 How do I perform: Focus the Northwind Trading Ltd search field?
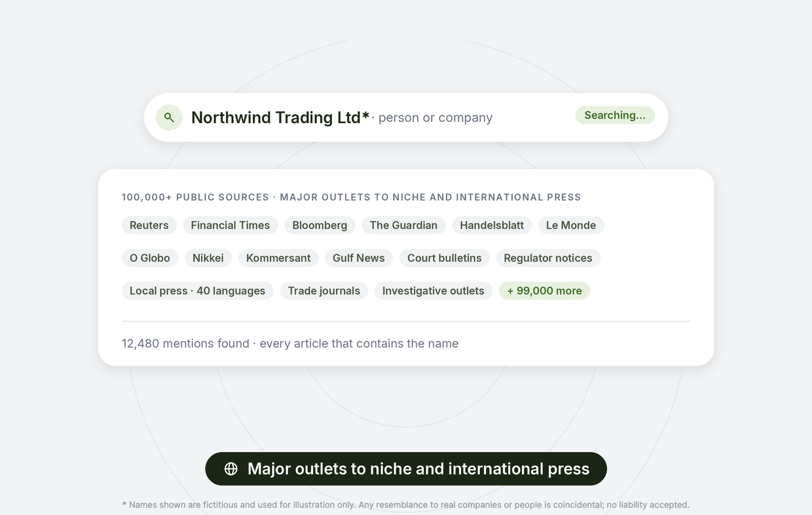[406, 117]
